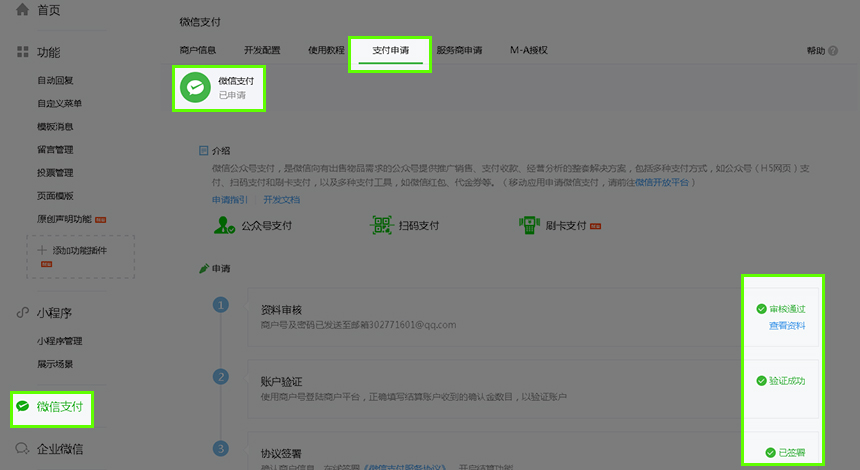Image resolution: width=860 pixels, height=470 pixels.
Task: Switch to the 使用教程 tab
Action: [326, 50]
